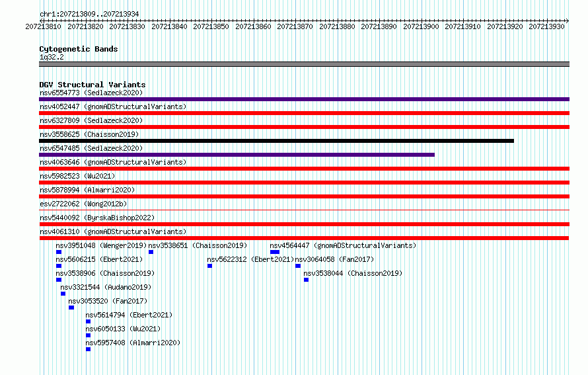This screenshot has height=375, width=588.
Task: Click the red bar under nsv4061310
Action: pos(304,238)
